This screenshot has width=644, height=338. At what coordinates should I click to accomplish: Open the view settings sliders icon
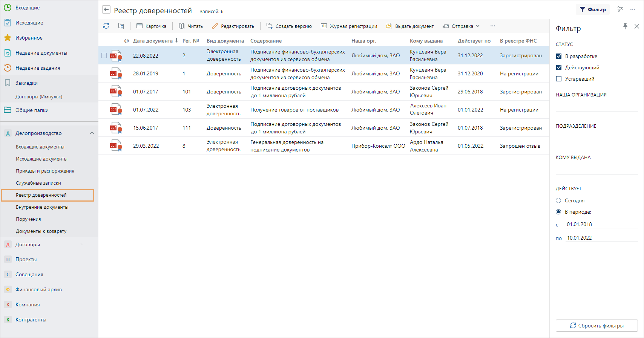(x=620, y=9)
